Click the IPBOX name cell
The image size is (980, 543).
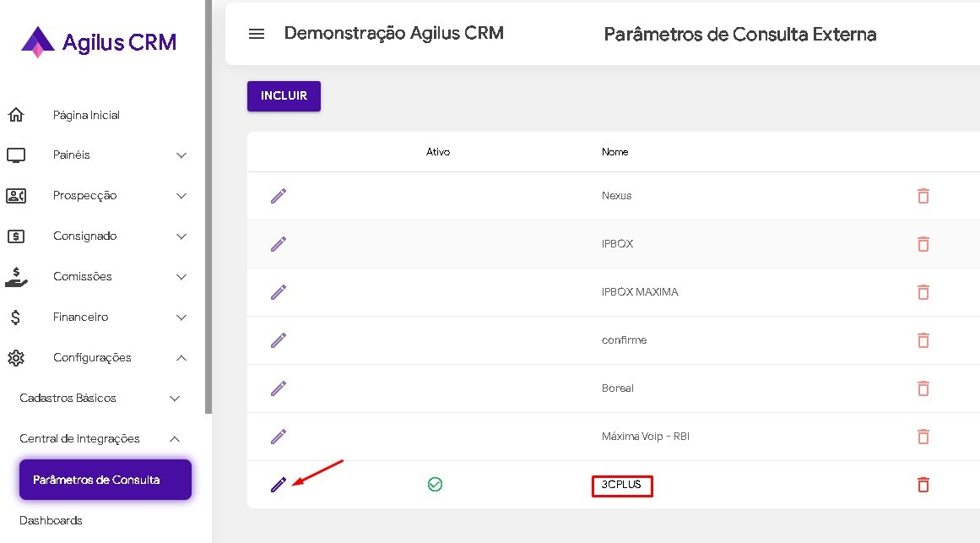coord(617,244)
